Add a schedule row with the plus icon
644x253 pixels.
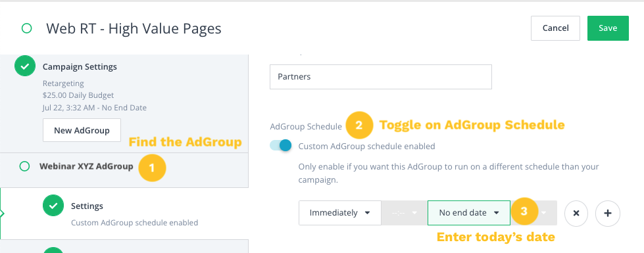607,213
